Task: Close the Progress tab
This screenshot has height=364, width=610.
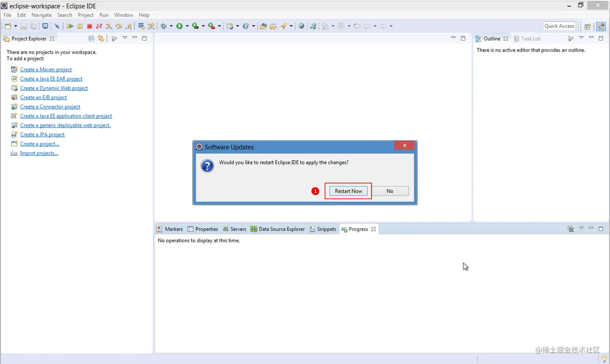Action: pyautogui.click(x=374, y=229)
